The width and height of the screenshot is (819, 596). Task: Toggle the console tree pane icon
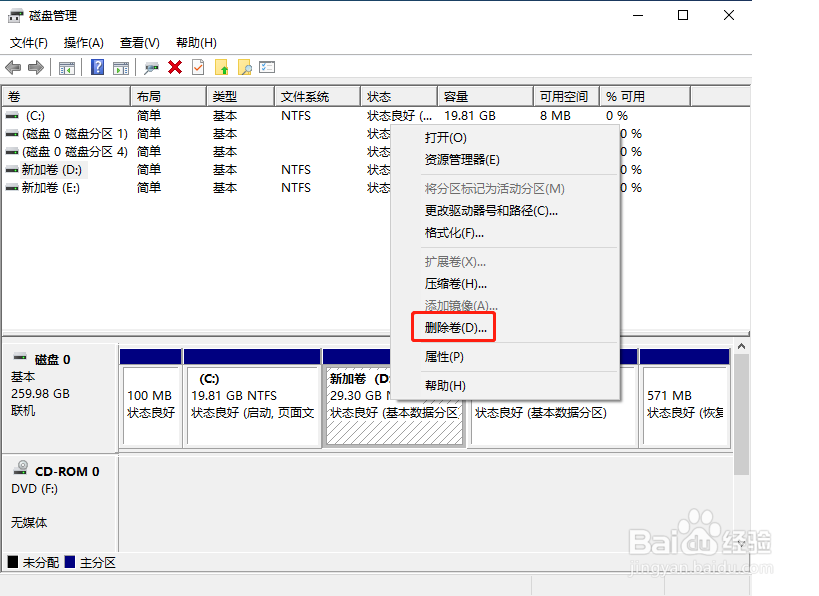click(66, 67)
